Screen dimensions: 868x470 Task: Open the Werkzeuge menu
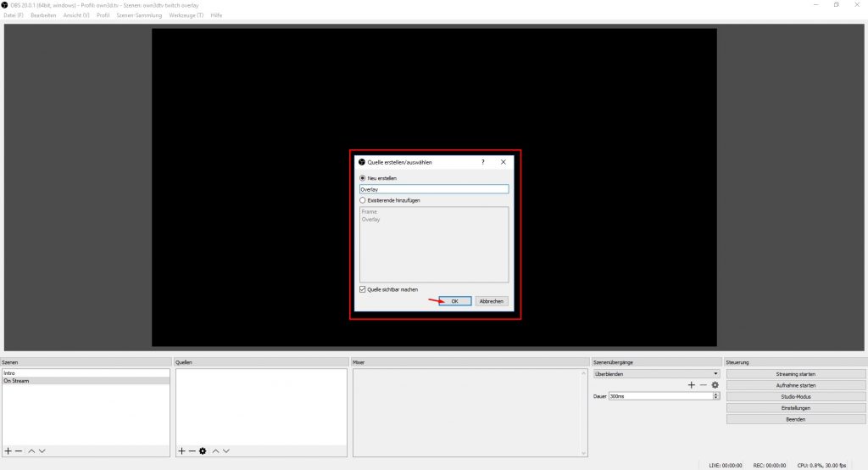pos(186,15)
